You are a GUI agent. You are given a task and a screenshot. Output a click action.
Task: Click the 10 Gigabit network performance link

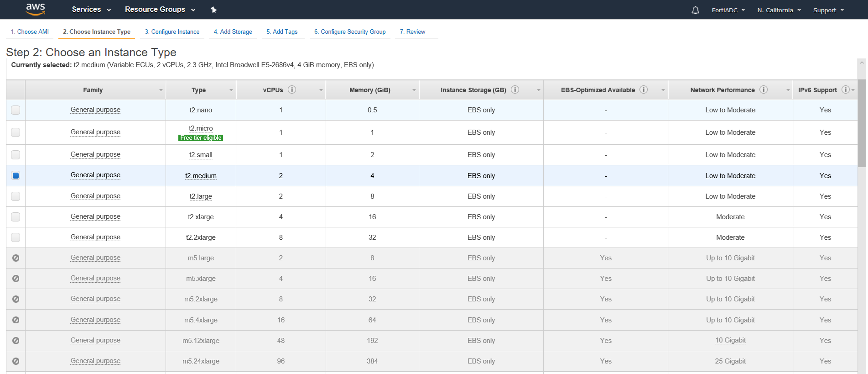[x=730, y=340]
